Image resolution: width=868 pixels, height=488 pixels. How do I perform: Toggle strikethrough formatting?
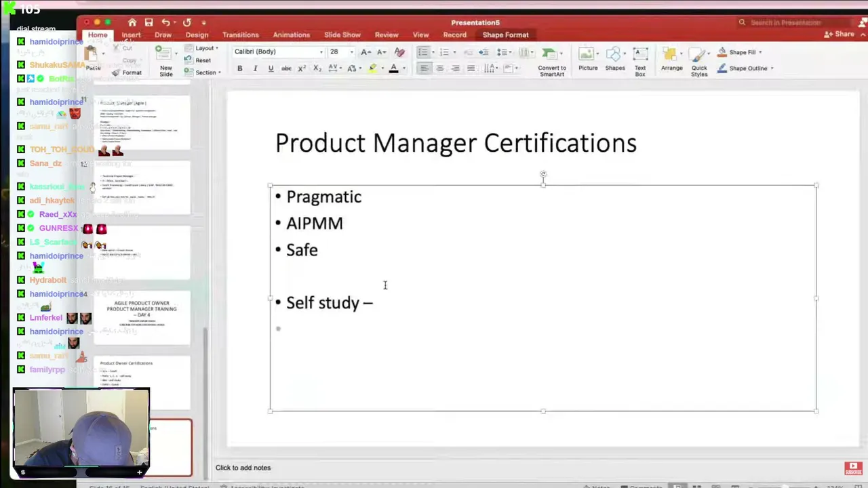(286, 68)
